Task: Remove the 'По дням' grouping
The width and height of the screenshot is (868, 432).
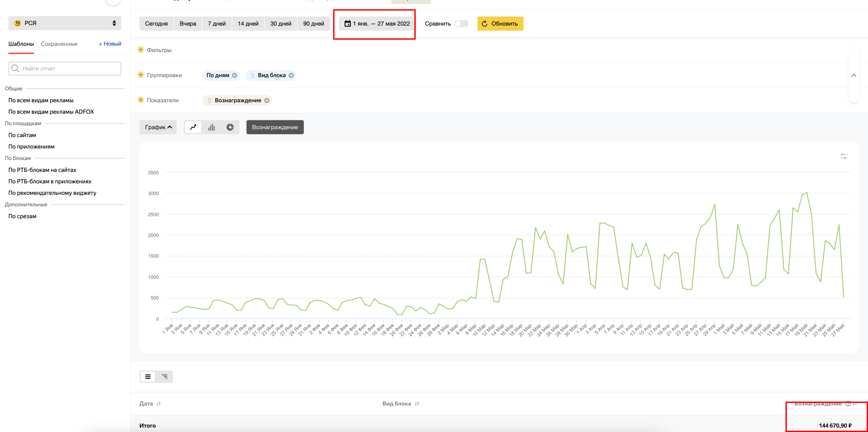Action: point(235,75)
